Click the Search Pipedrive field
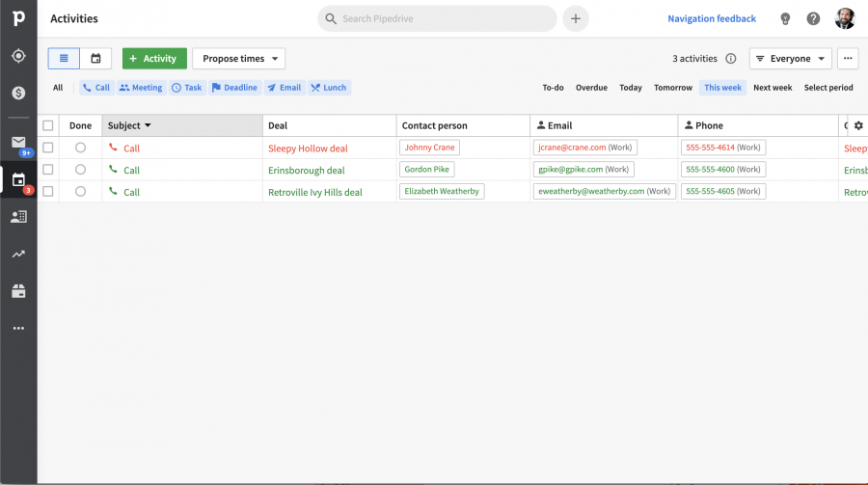This screenshot has width=868, height=485. click(437, 19)
